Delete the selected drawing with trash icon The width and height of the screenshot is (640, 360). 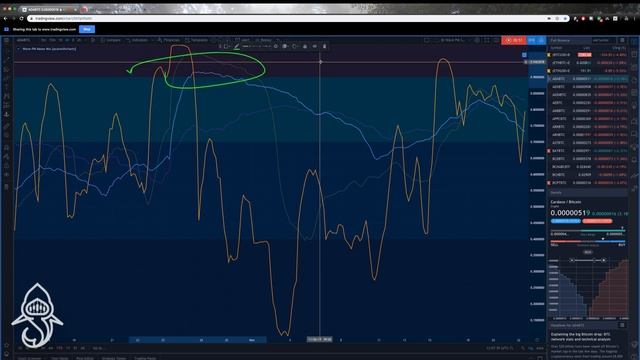tap(324, 47)
